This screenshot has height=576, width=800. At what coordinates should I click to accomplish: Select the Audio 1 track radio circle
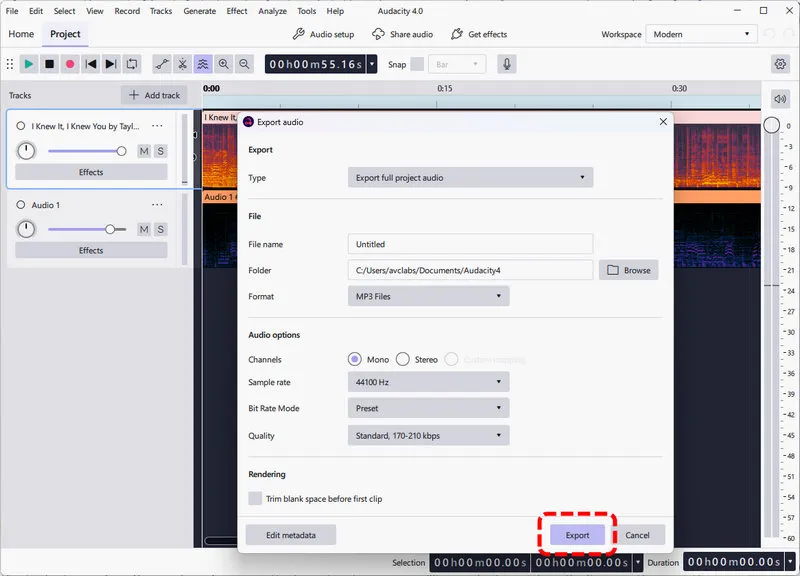pyautogui.click(x=20, y=205)
